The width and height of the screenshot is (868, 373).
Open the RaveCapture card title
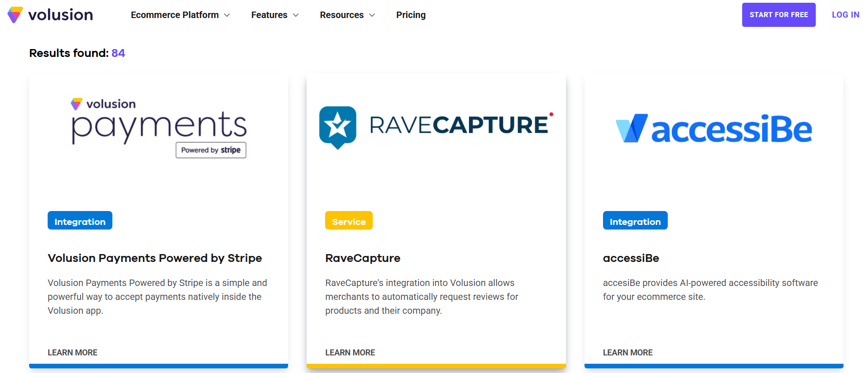click(363, 258)
